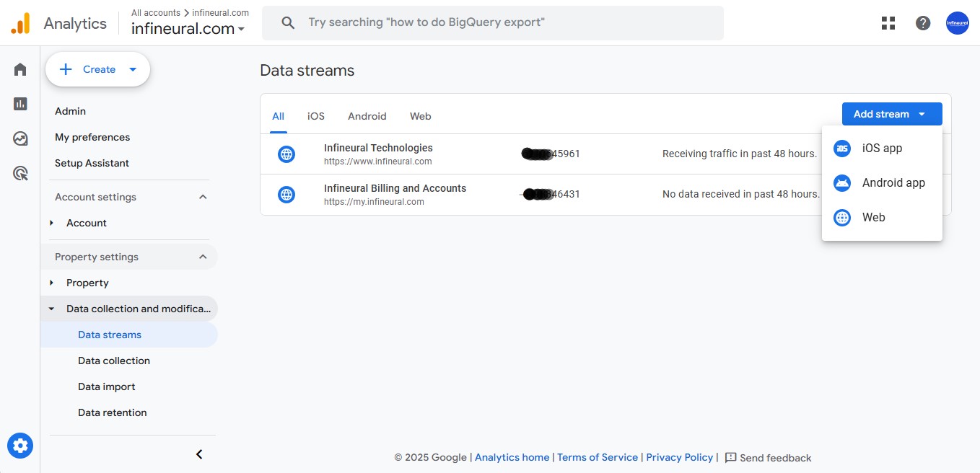Click All accounts breadcrumb link
The height and width of the screenshot is (473, 980).
tap(156, 12)
